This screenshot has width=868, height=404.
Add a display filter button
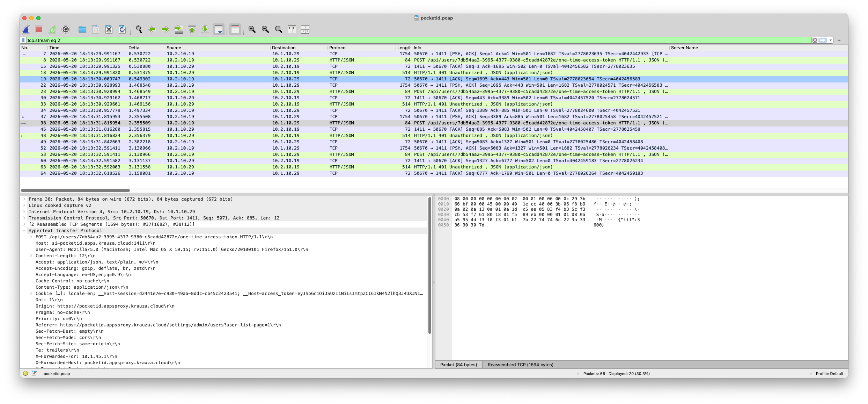click(839, 40)
